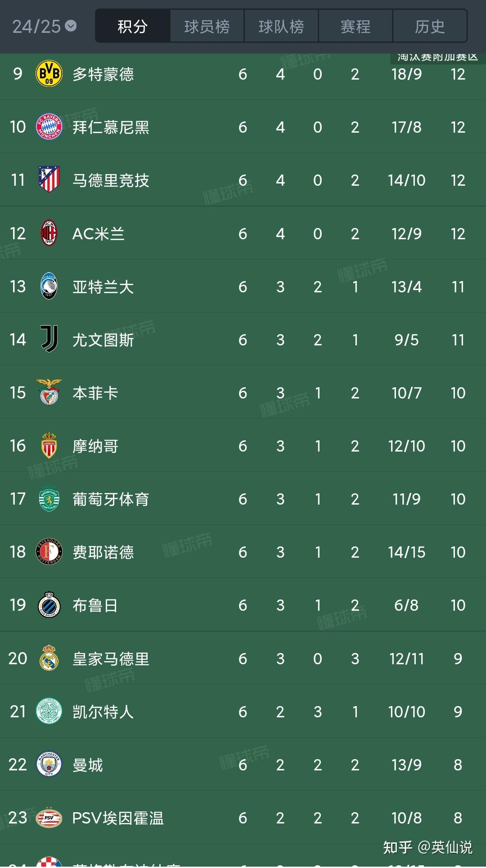Switch to the 球员榜 tab
Image resolution: width=486 pixels, height=868 pixels.
[207, 26]
